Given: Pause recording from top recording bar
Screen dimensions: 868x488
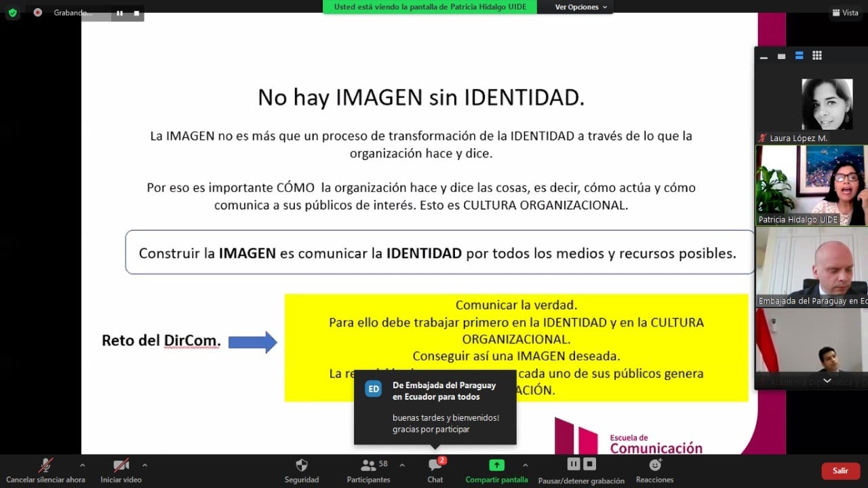Looking at the screenshot, I should pyautogui.click(x=120, y=13).
